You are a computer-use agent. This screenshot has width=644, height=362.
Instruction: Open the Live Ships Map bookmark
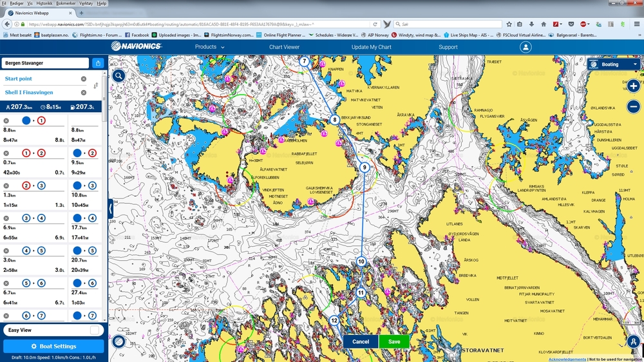(468, 35)
